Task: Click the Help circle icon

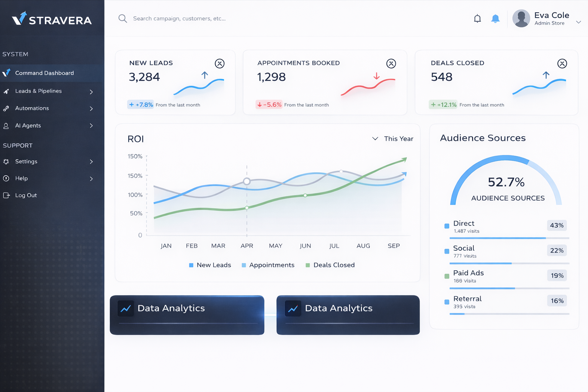Action: pos(6,178)
